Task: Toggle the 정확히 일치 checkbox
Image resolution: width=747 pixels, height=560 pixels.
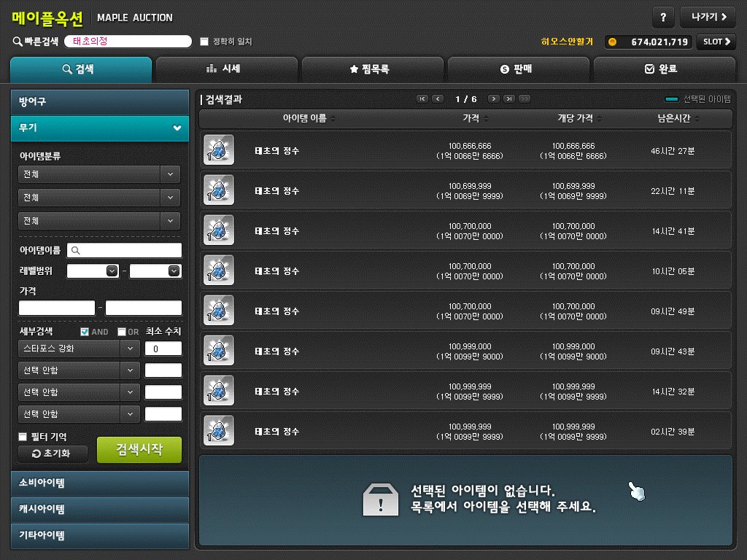Action: (x=204, y=42)
